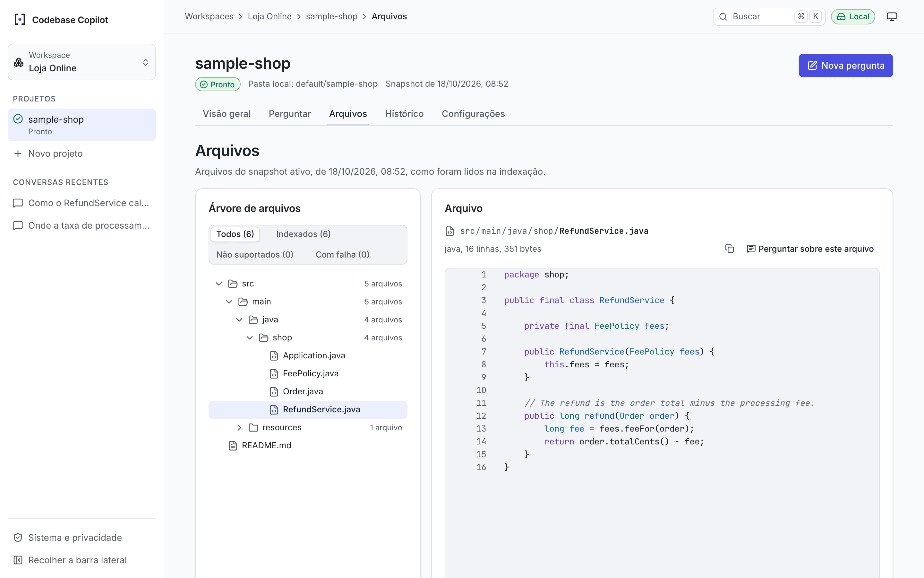Click the file icon before the RefundService.java path
Image resolution: width=924 pixels, height=578 pixels.
click(x=450, y=231)
